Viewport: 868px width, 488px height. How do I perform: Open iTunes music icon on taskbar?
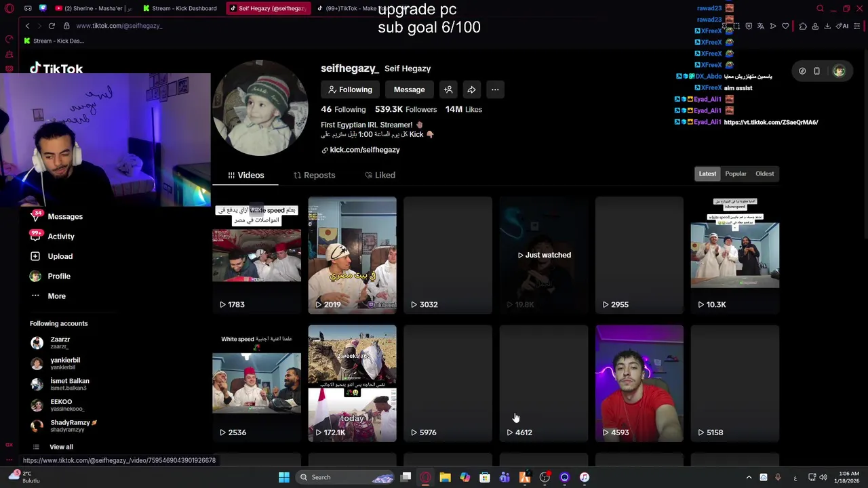pos(584,477)
